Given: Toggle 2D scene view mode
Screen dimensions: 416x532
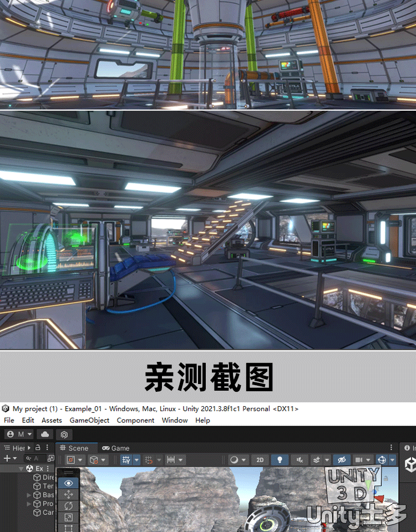Looking at the screenshot, I should click(260, 460).
